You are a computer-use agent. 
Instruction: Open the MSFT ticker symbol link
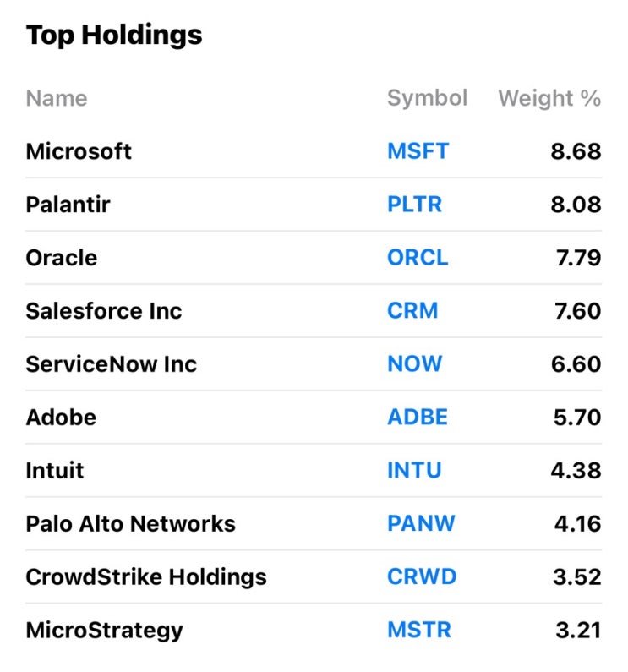[x=418, y=151]
